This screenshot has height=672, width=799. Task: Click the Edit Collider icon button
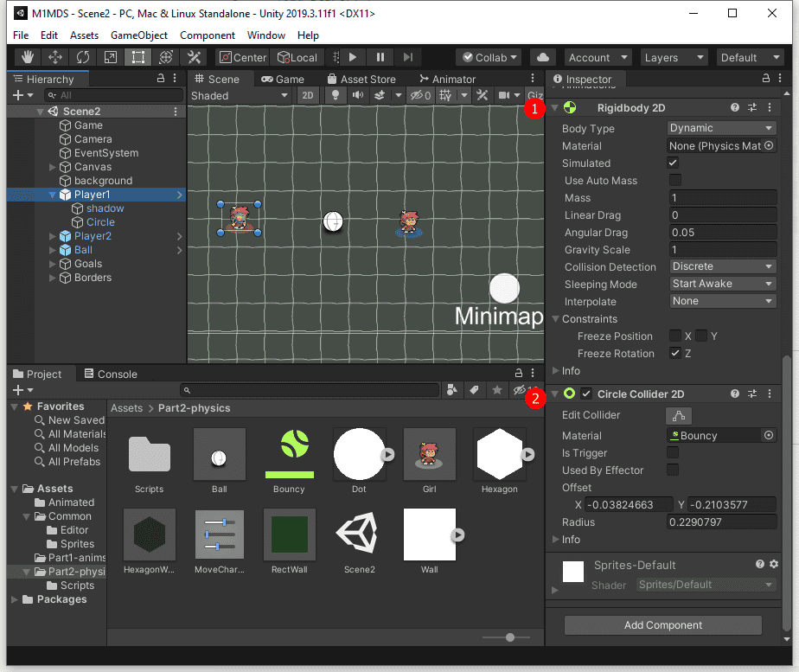coord(678,415)
